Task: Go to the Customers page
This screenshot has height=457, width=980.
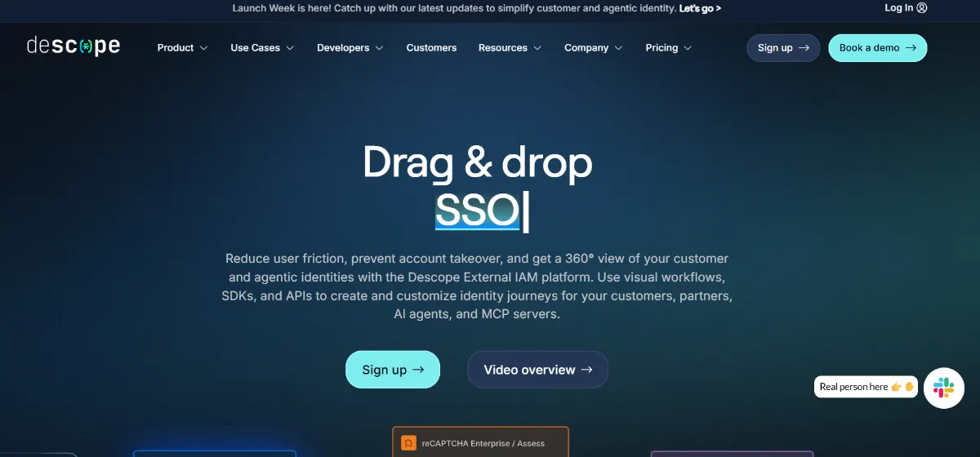Action: pos(431,48)
